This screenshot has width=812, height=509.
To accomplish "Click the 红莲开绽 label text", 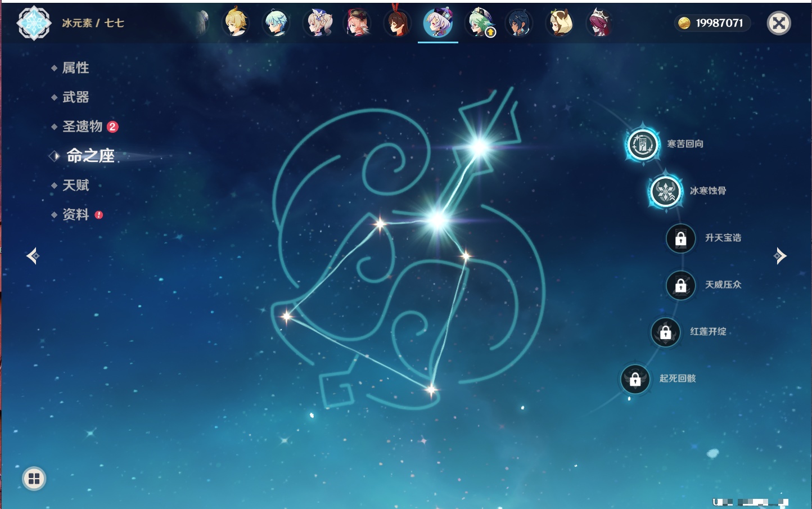I will coord(708,332).
